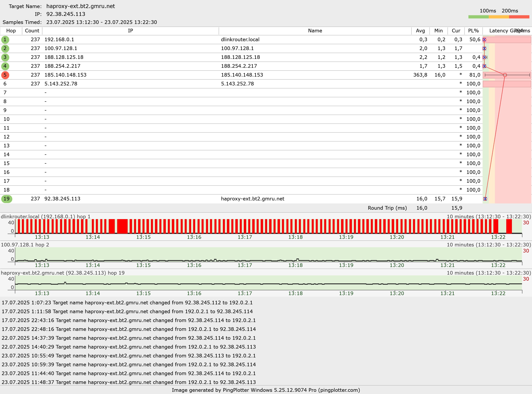Click the red 200ms latency legend bar

pos(519,17)
